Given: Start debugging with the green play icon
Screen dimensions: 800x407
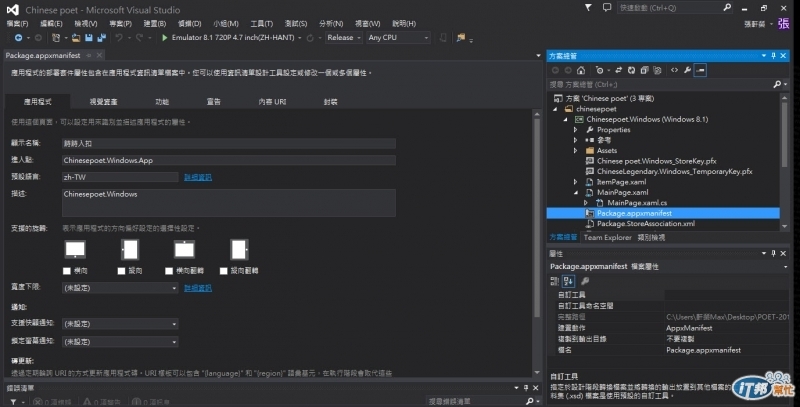Looking at the screenshot, I should coord(164,38).
